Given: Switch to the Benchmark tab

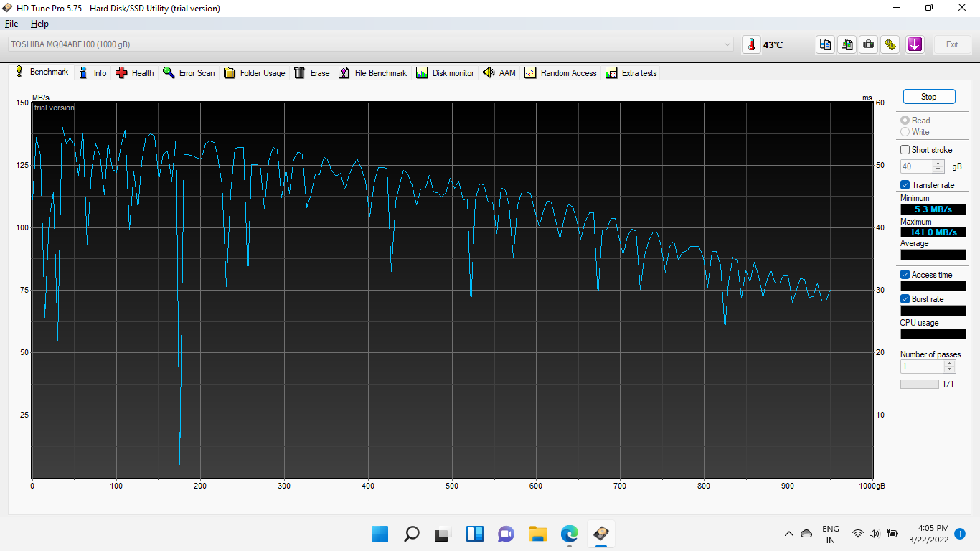Looking at the screenshot, I should point(42,72).
